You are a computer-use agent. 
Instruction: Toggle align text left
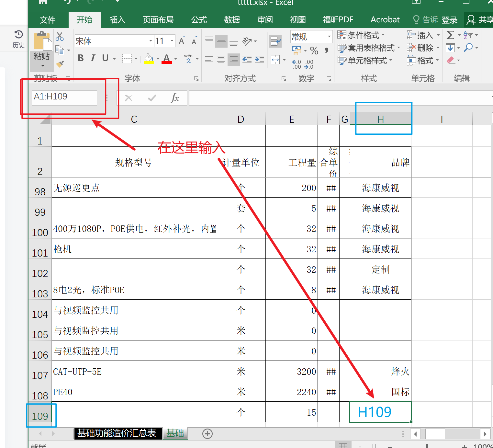[209, 60]
